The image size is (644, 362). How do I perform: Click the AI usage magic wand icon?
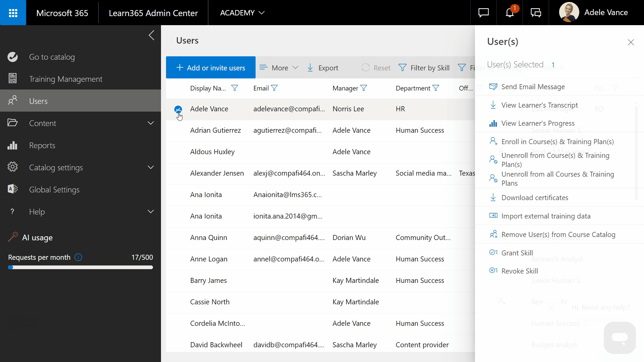tap(13, 237)
